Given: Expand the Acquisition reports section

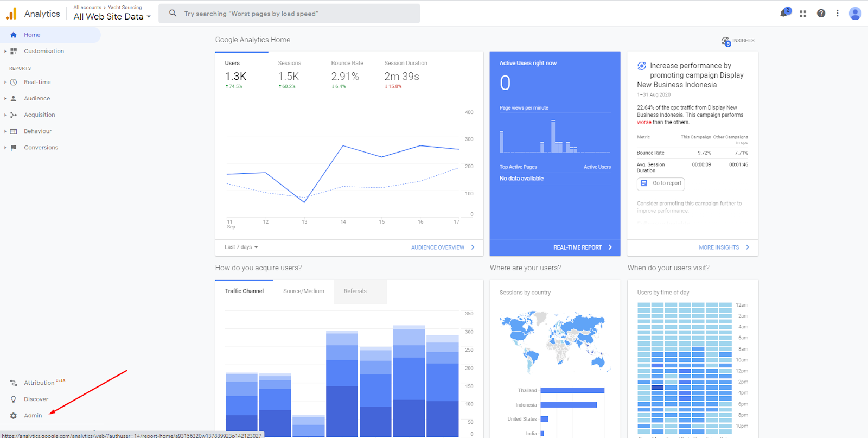Looking at the screenshot, I should 39,115.
